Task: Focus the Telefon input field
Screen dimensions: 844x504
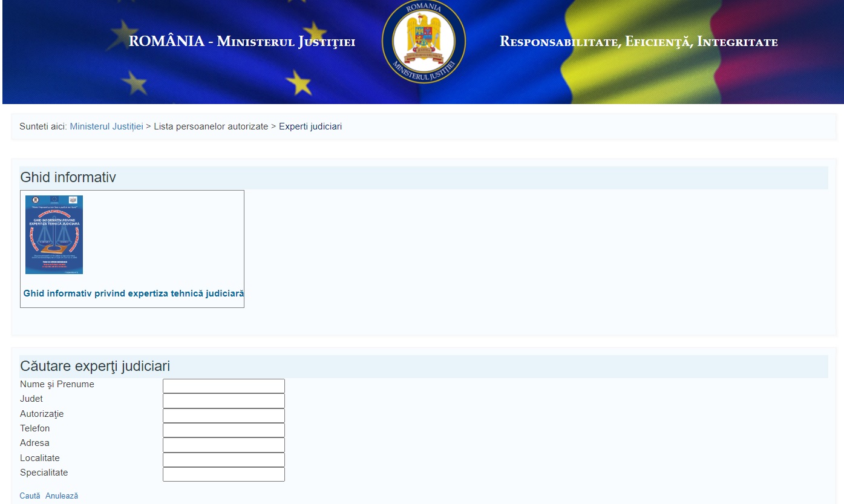Action: [x=224, y=430]
